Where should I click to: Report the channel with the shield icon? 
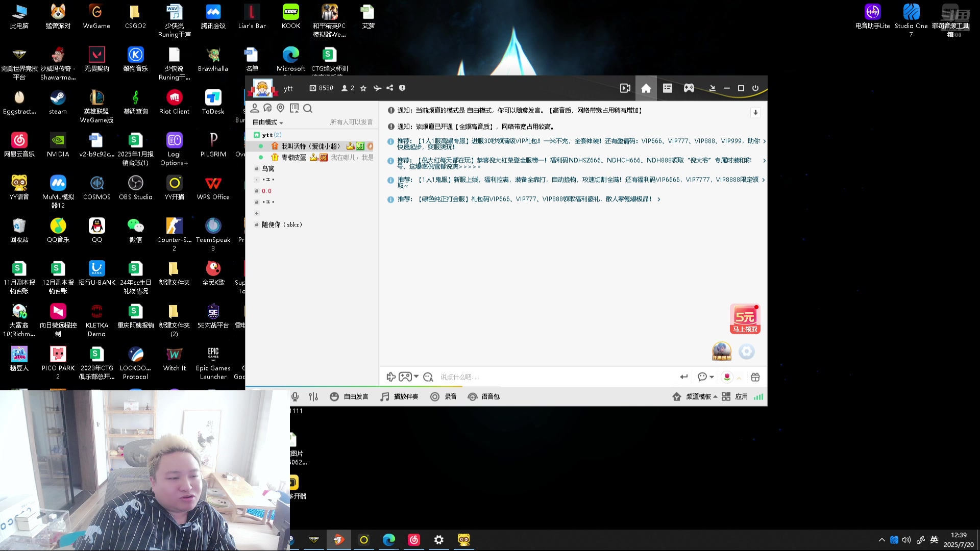pos(402,88)
